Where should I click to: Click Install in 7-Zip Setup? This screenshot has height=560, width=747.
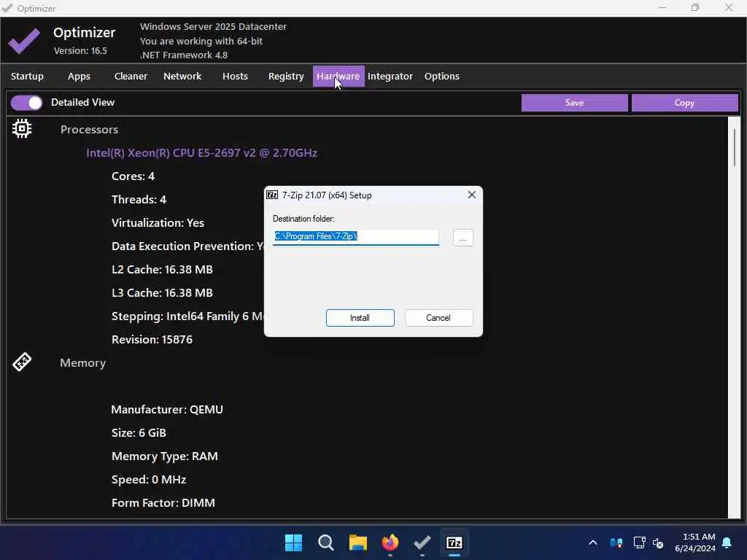point(360,318)
